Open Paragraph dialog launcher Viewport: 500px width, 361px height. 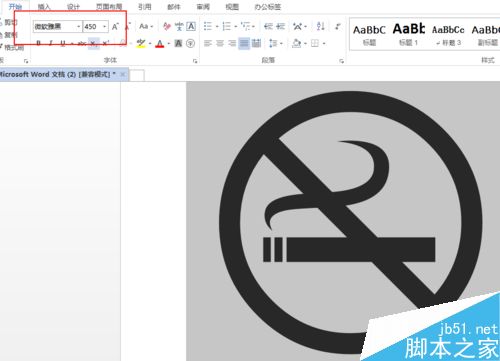pyautogui.click(x=341, y=61)
